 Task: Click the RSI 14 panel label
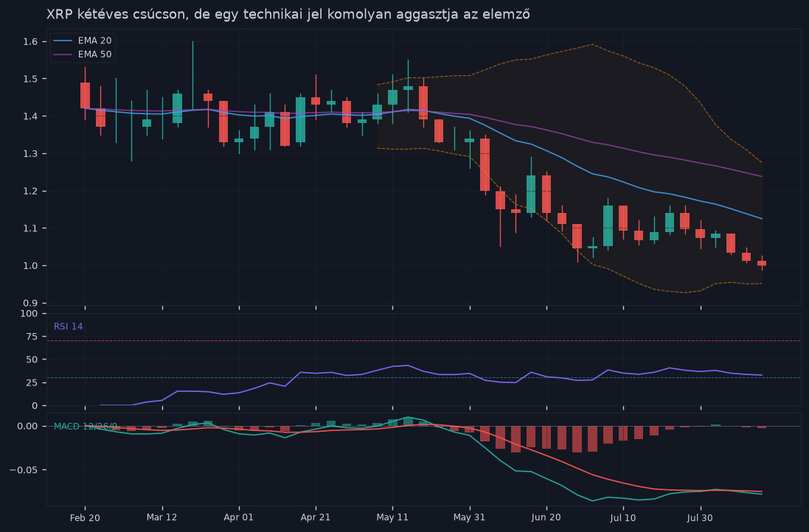pyautogui.click(x=68, y=326)
